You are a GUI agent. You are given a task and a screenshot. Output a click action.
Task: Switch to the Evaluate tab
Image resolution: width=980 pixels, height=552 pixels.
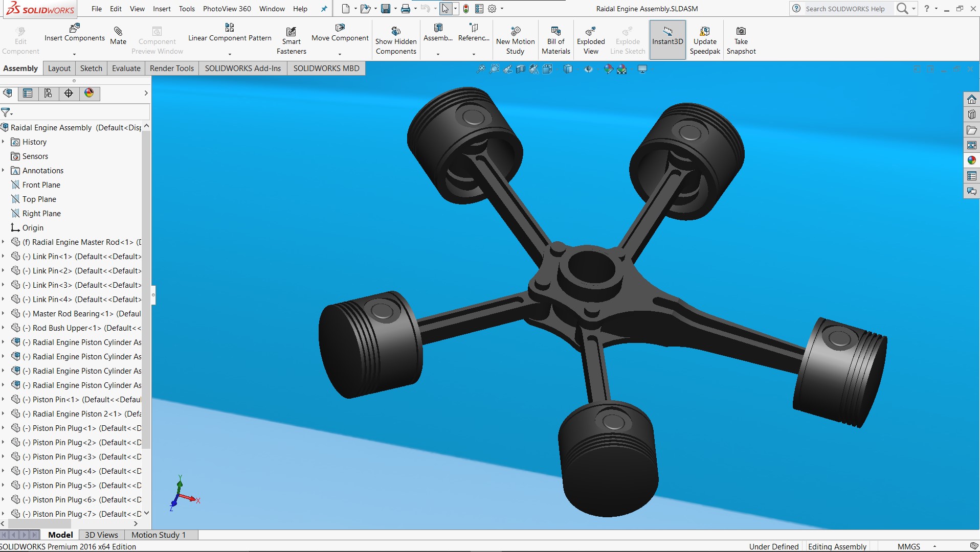126,68
